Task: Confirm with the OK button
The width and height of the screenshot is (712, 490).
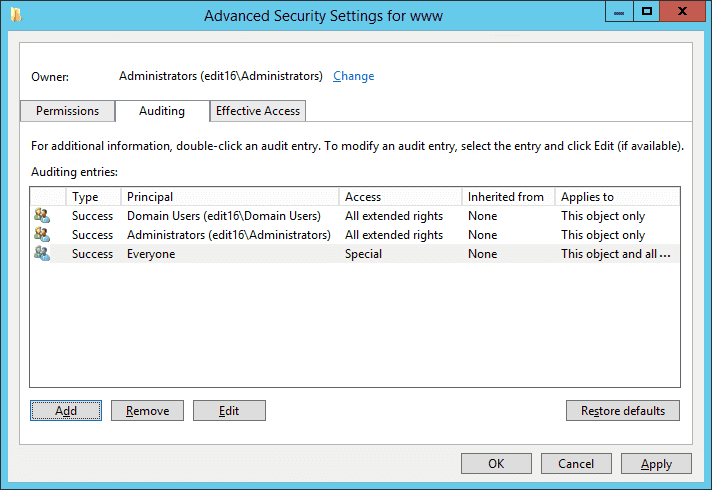Action: [x=496, y=464]
